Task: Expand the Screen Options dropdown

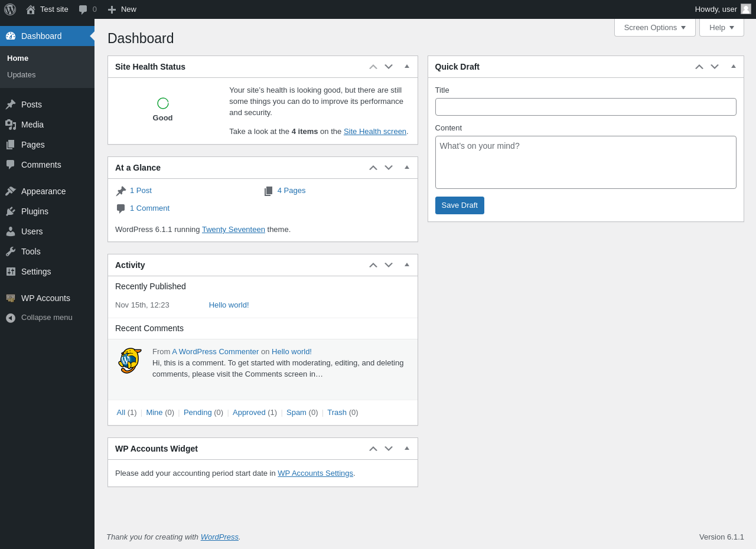Action: 654,27
